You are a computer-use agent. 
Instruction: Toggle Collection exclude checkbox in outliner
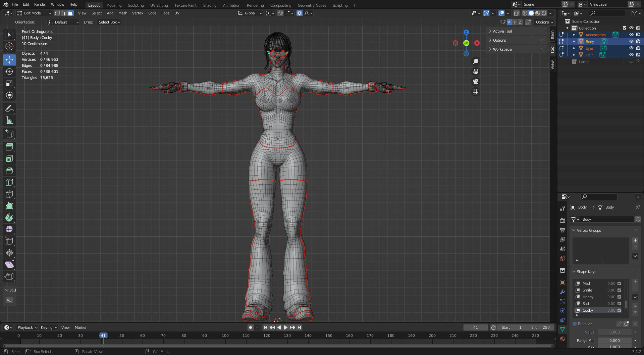[625, 28]
